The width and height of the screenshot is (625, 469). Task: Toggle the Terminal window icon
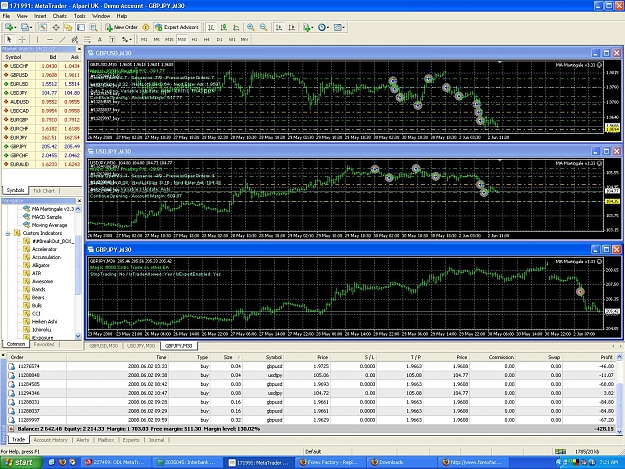[81, 27]
